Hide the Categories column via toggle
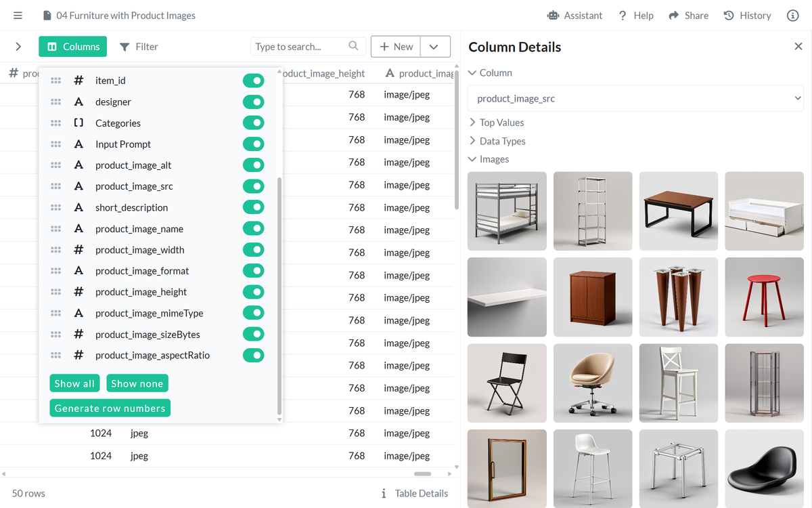Image resolution: width=812 pixels, height=508 pixels. pos(253,123)
